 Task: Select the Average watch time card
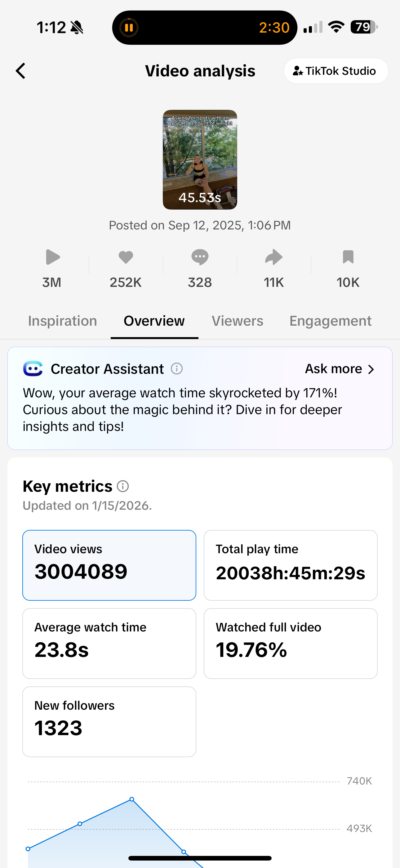109,643
